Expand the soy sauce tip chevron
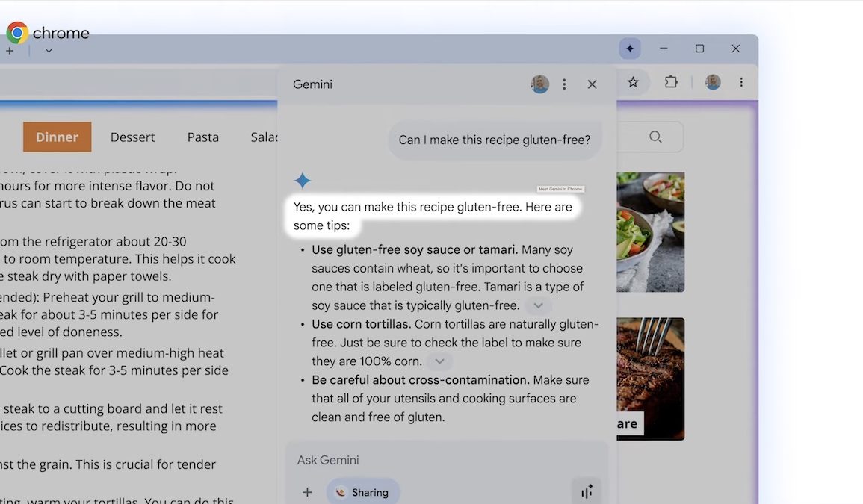Viewport: 863px width, 504px height. [x=538, y=305]
